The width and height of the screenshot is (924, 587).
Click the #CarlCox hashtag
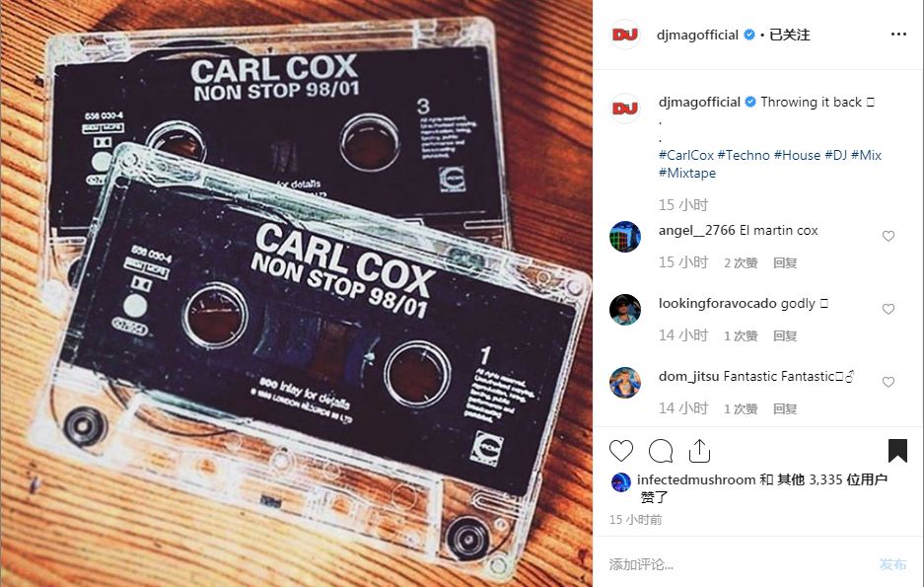point(686,155)
